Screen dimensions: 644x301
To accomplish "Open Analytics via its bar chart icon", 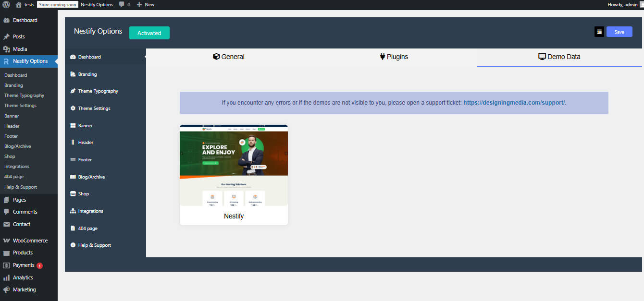I will [x=6, y=277].
